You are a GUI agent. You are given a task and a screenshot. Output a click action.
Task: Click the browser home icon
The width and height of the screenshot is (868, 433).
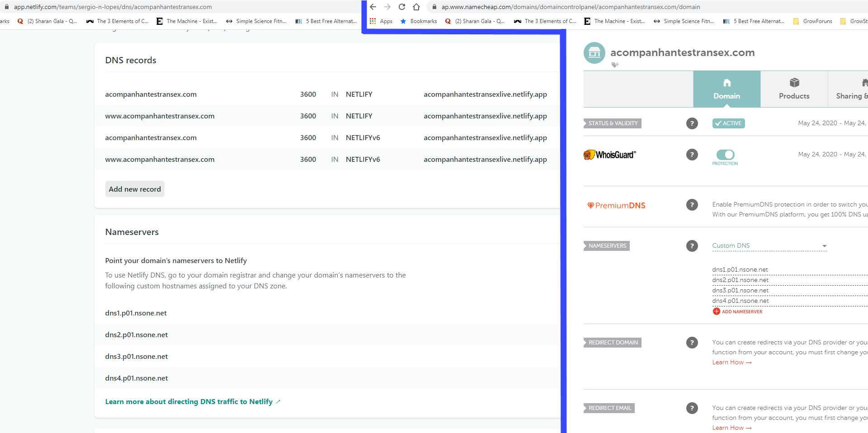[x=416, y=7]
